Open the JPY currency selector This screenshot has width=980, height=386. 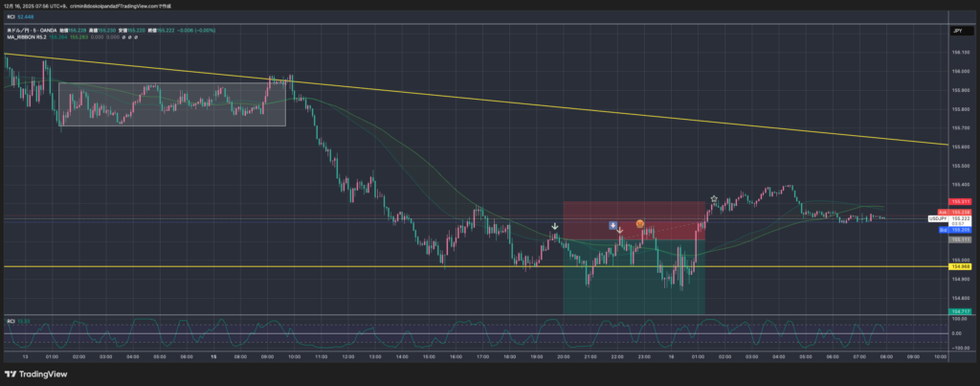[956, 32]
